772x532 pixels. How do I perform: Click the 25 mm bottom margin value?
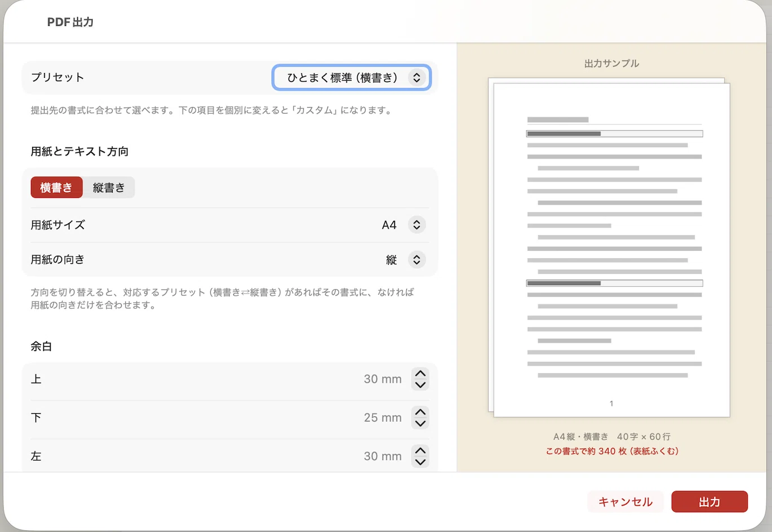383,418
